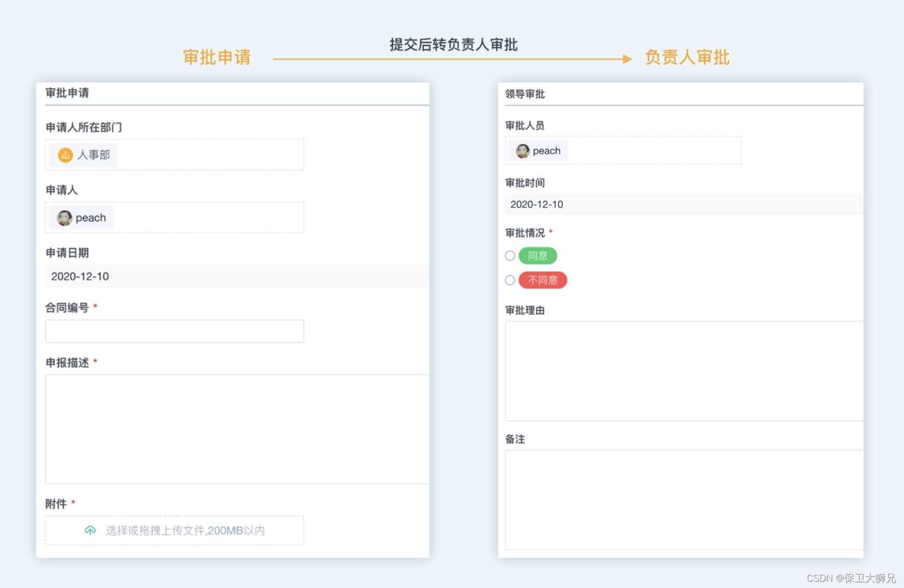
Task: Click the red 不同意 label tag
Action: pos(543,280)
